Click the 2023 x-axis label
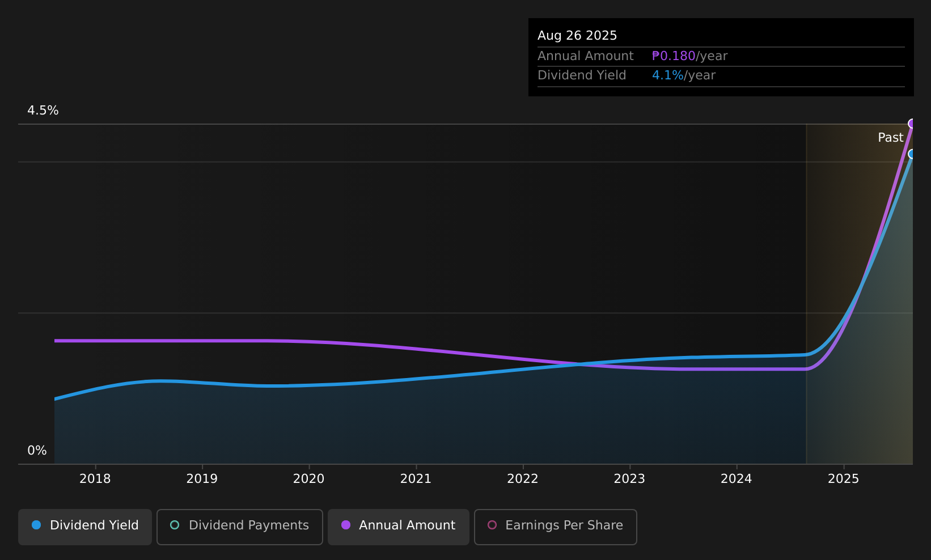 click(629, 479)
